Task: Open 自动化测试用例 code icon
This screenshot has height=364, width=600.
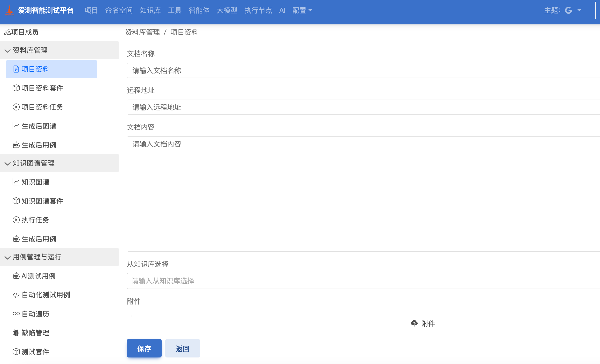Action: (16, 295)
